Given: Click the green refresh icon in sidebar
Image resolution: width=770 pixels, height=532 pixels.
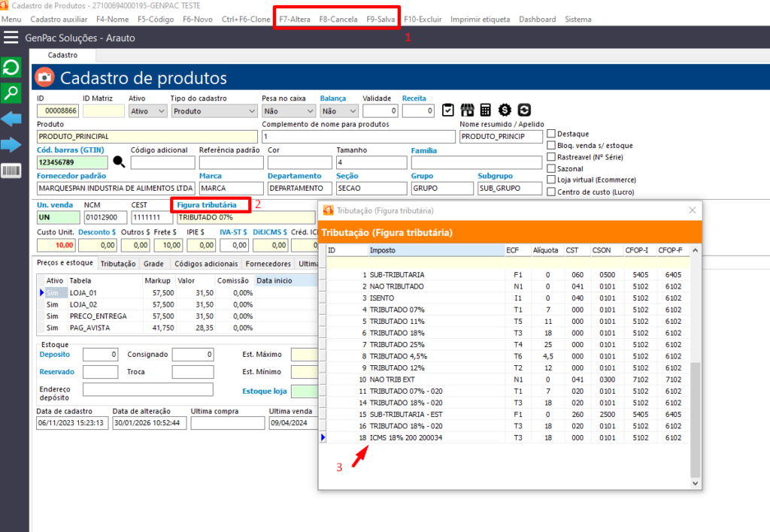Looking at the screenshot, I should 11,68.
